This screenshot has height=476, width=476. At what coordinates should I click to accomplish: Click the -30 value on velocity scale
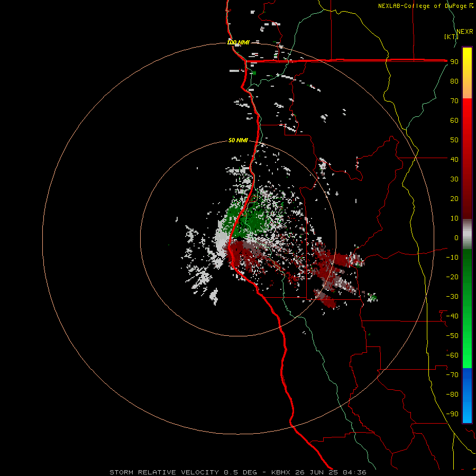click(x=452, y=297)
